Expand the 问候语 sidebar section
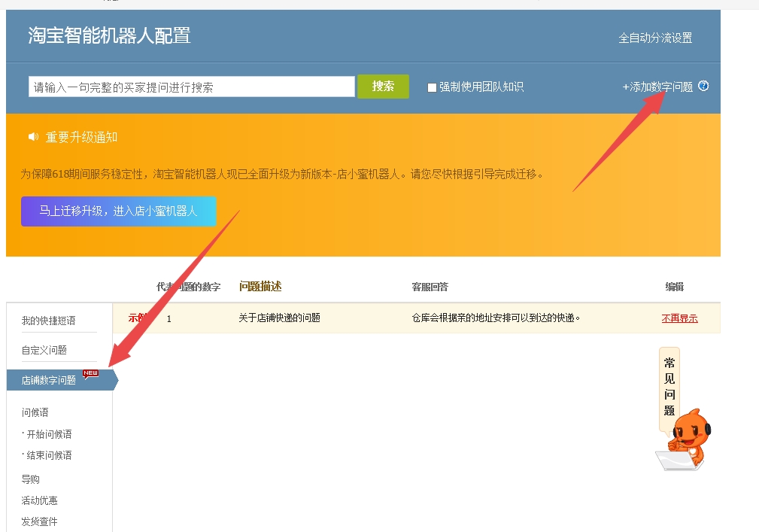This screenshot has height=532, width=759. point(35,412)
